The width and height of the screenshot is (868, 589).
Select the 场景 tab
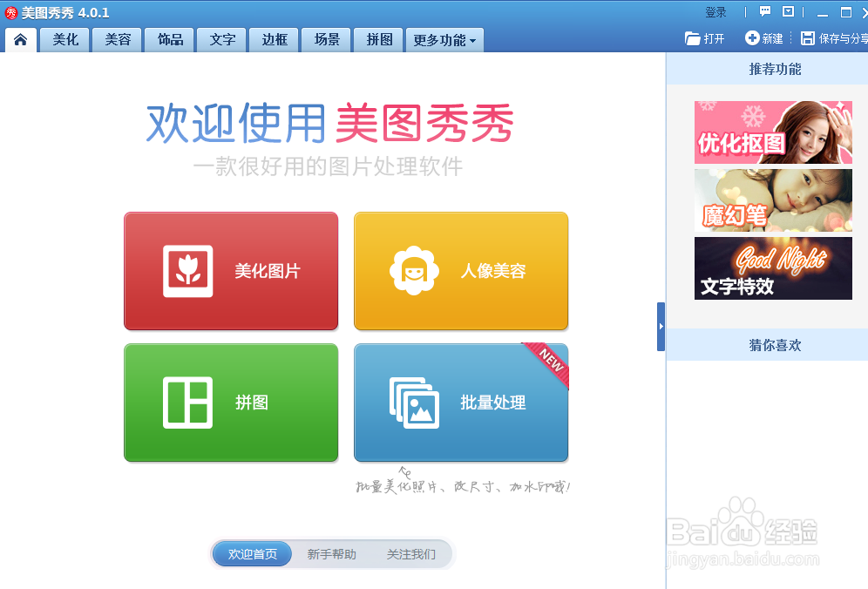coord(327,40)
